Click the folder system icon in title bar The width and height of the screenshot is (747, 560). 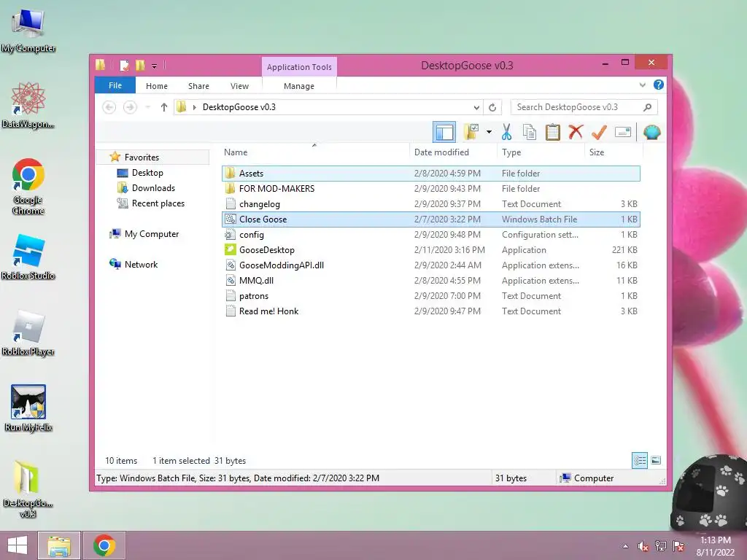pyautogui.click(x=100, y=65)
